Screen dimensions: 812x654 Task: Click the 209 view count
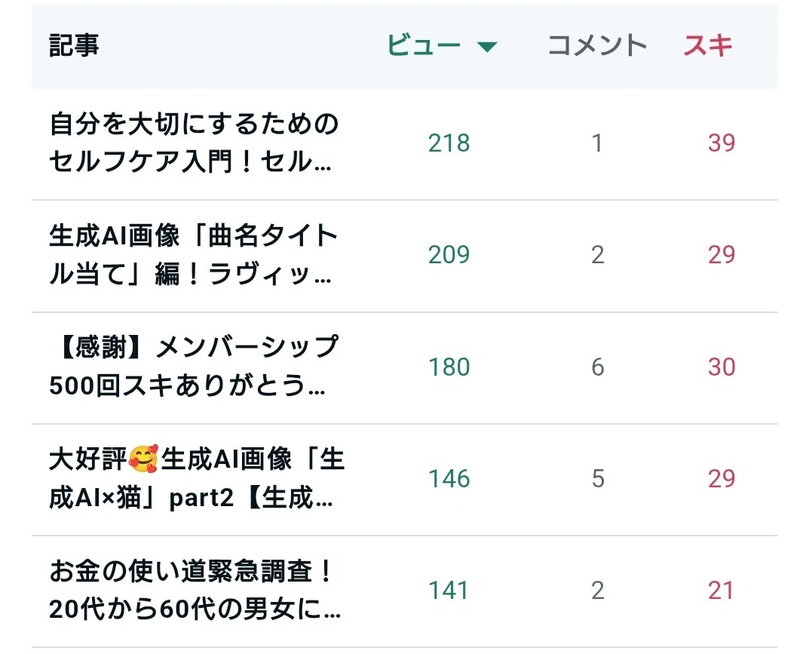click(449, 255)
